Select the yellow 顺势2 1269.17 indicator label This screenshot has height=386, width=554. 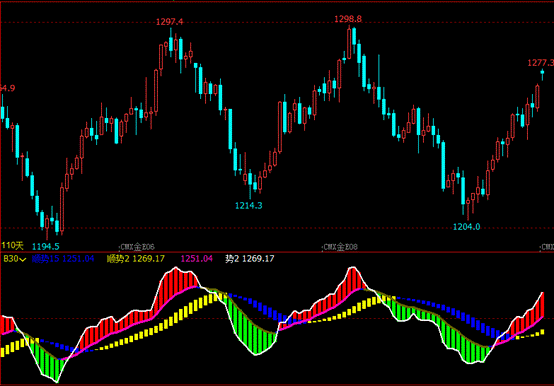point(136,259)
